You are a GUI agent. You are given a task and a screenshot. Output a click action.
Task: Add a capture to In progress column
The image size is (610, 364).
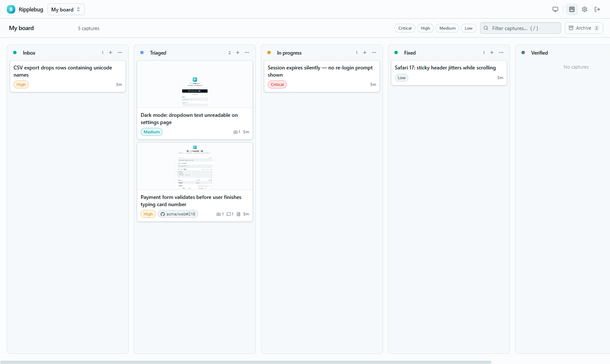(x=365, y=52)
